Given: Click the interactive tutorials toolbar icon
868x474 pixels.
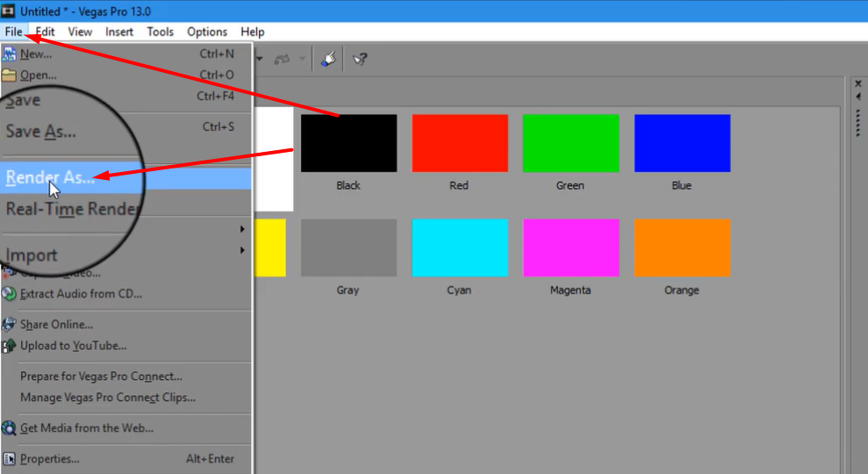Looking at the screenshot, I should tap(328, 59).
